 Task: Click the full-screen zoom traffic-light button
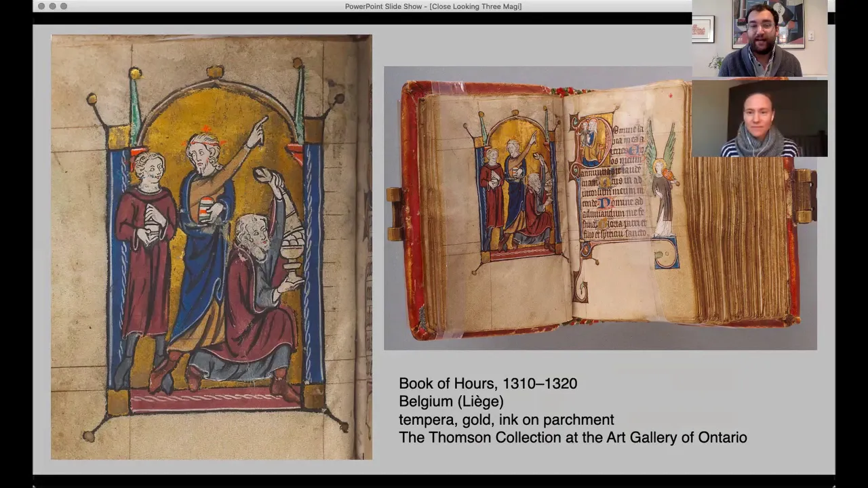click(x=64, y=6)
